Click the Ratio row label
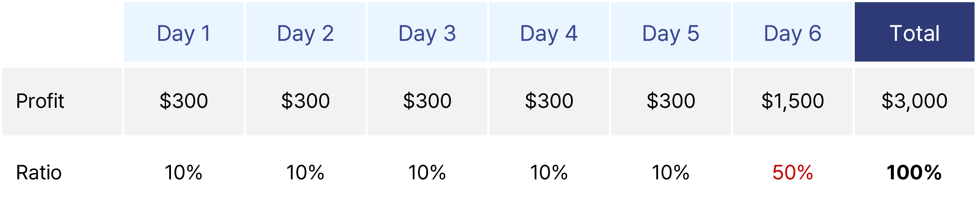This screenshot has width=980, height=210. [x=39, y=172]
